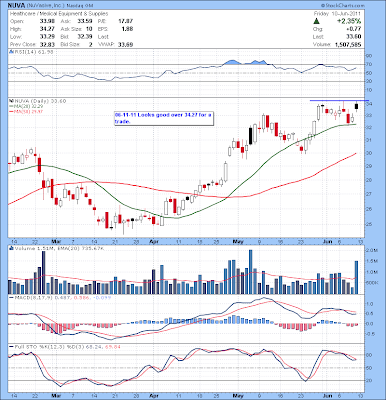Click the Mar label on price chart axis
Viewport: 386px width, 400px height.
(x=56, y=241)
